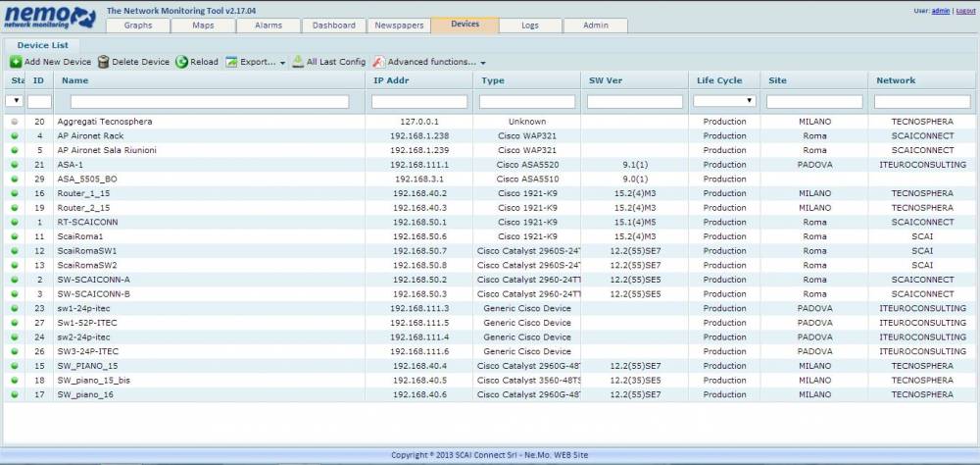Click the green Reload icon

[182, 62]
